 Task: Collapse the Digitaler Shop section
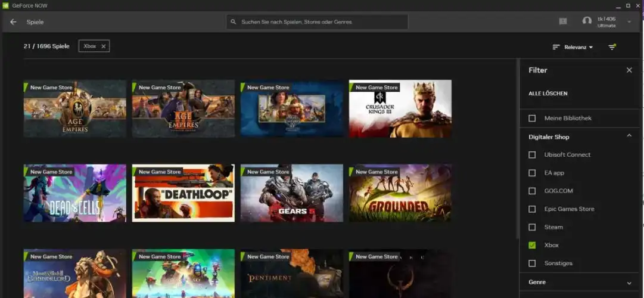[629, 137]
